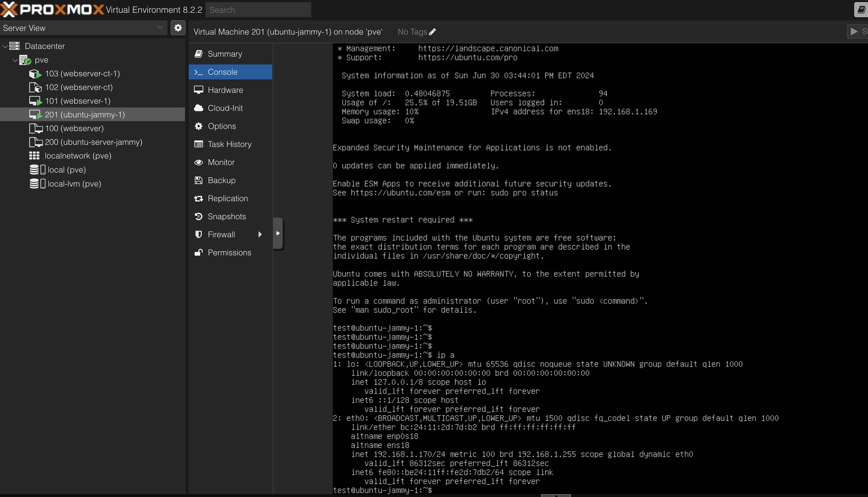Image resolution: width=868 pixels, height=497 pixels.
Task: Click the Proxmox logo
Action: 52,10
